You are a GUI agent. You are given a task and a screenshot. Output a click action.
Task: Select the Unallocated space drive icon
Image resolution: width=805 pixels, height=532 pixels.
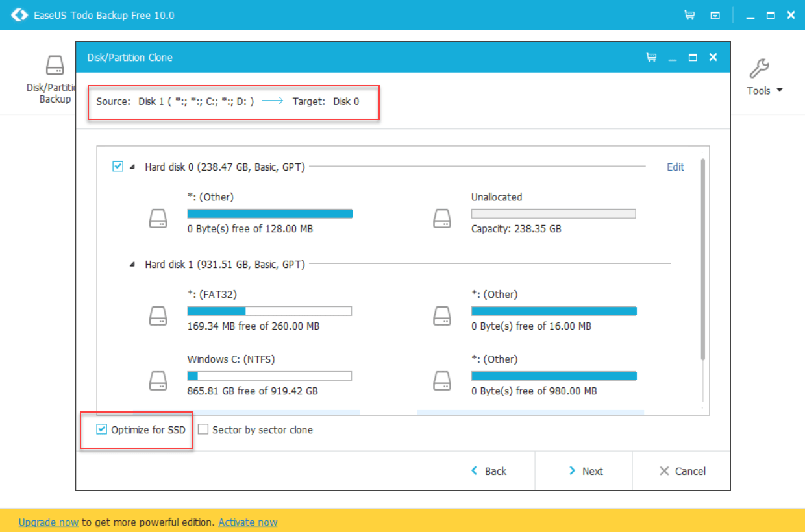[x=442, y=219]
